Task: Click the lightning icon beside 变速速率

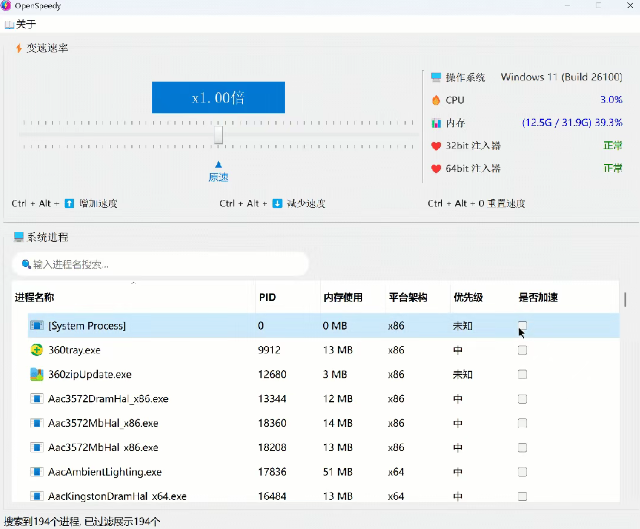Action: [19, 48]
